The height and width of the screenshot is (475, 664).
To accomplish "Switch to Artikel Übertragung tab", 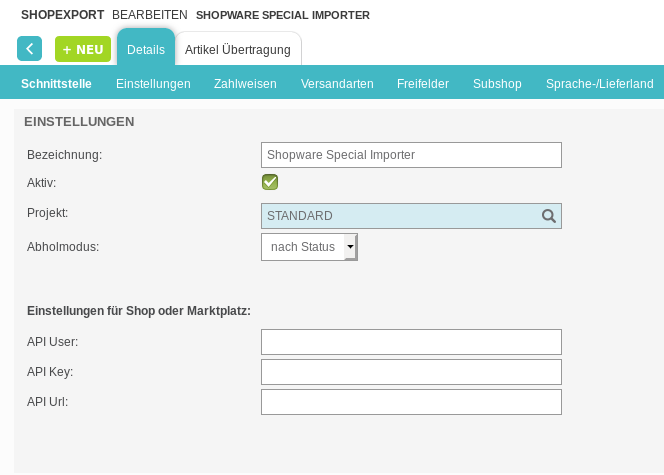I will (238, 50).
